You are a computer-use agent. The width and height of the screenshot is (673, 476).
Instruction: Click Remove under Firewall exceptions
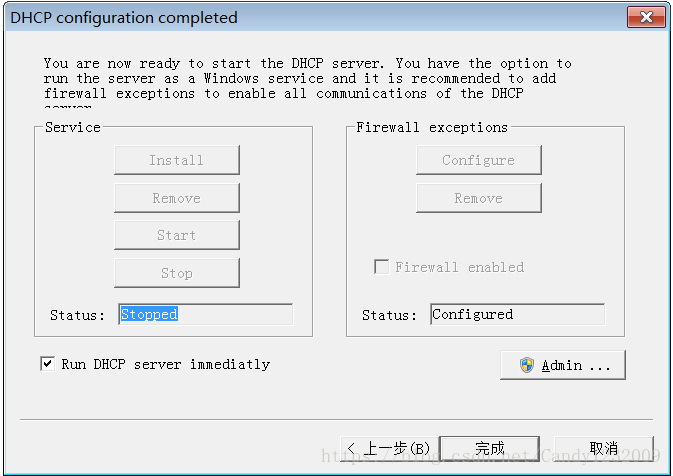coord(479,198)
